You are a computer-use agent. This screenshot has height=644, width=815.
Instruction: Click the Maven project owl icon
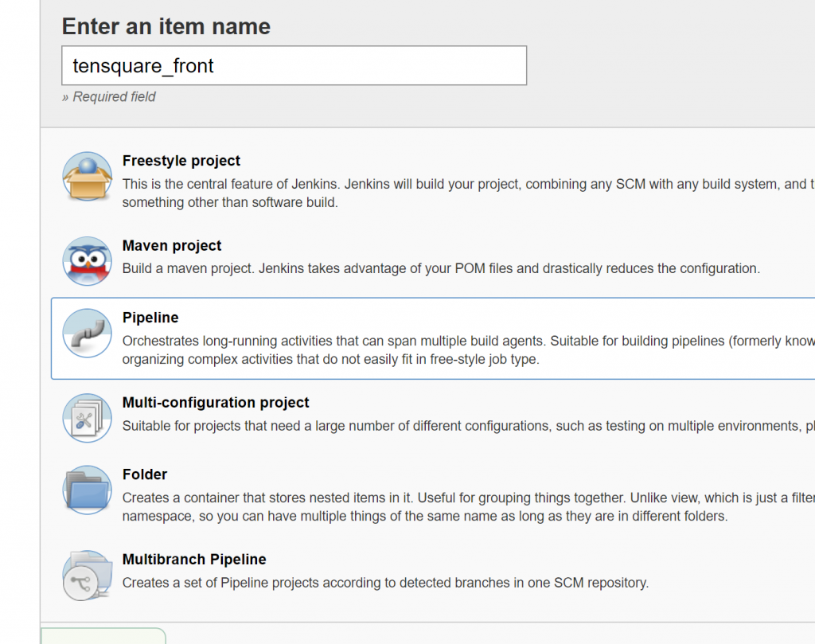click(88, 261)
